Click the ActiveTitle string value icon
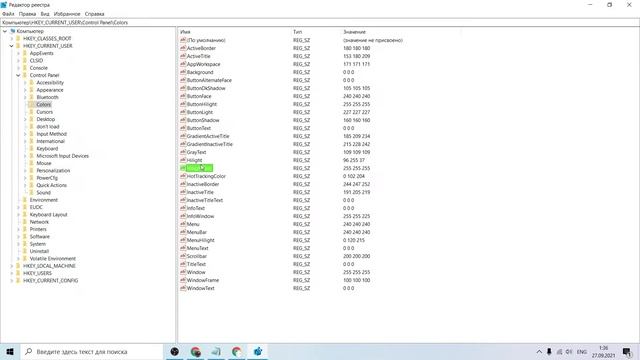Screen dimensions: 640x360 pos(183,56)
